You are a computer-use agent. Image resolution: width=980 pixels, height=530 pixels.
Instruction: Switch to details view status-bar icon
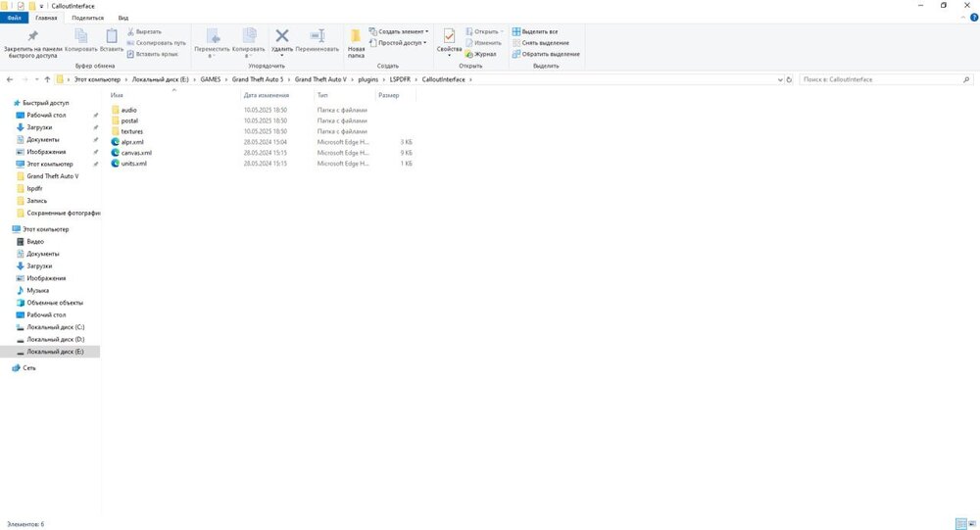click(960, 524)
